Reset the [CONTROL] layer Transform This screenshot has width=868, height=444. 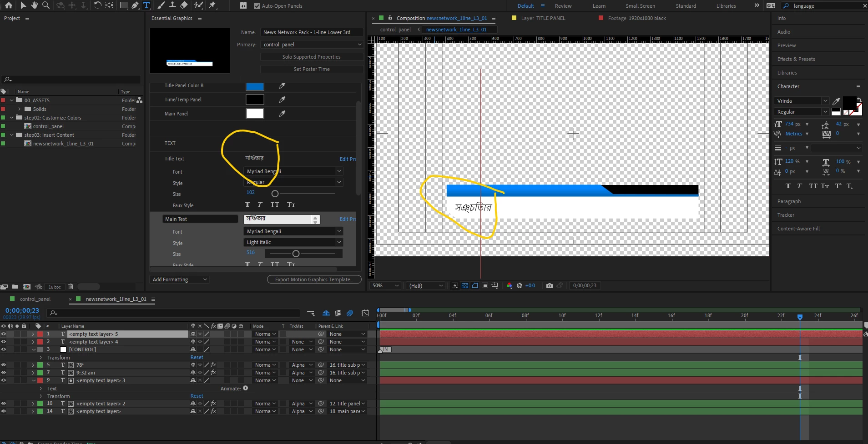tap(197, 358)
